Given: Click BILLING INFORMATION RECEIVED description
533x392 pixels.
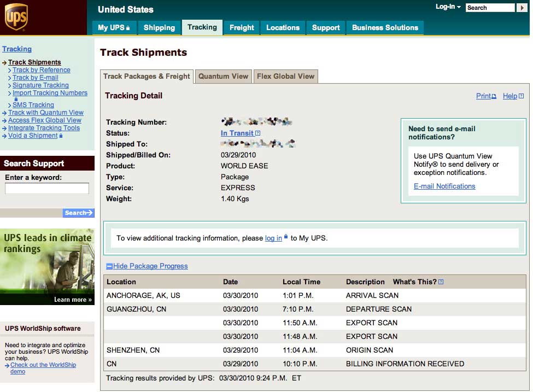Looking at the screenshot, I should [405, 364].
